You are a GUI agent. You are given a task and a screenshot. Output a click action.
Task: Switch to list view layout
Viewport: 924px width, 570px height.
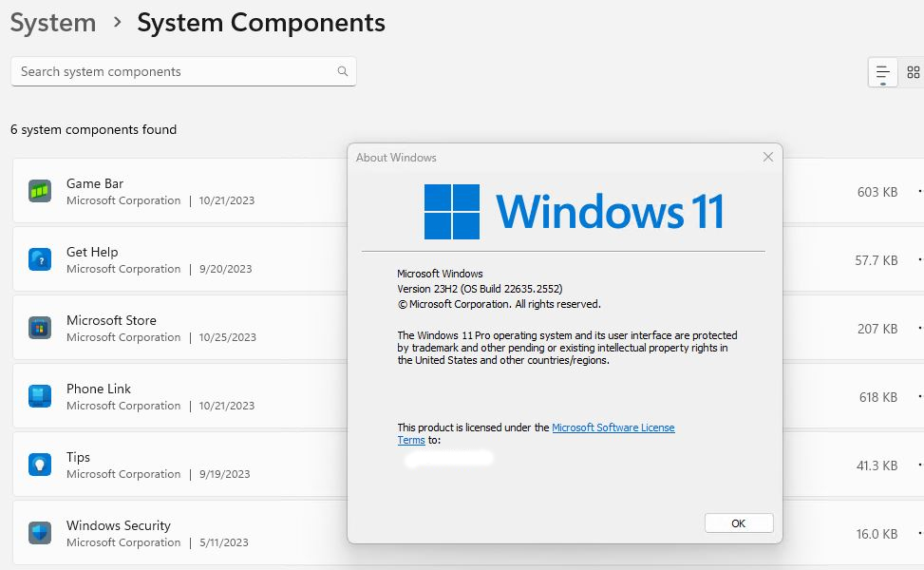pyautogui.click(x=882, y=72)
